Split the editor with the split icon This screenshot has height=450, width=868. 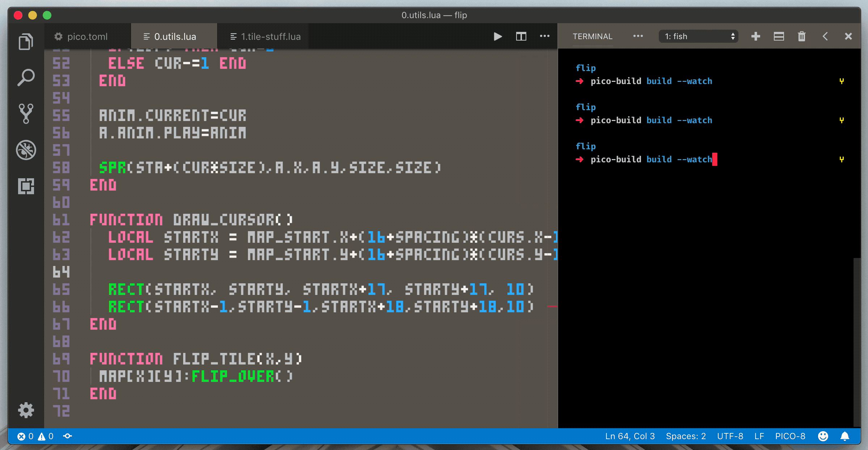(x=521, y=37)
